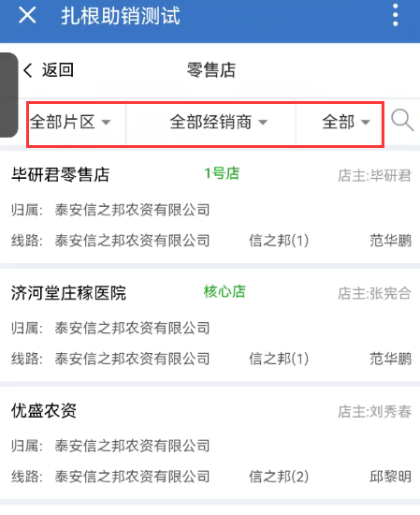This screenshot has width=420, height=515.
Task: Tap the dark side handle on left edge
Action: coord(8,95)
